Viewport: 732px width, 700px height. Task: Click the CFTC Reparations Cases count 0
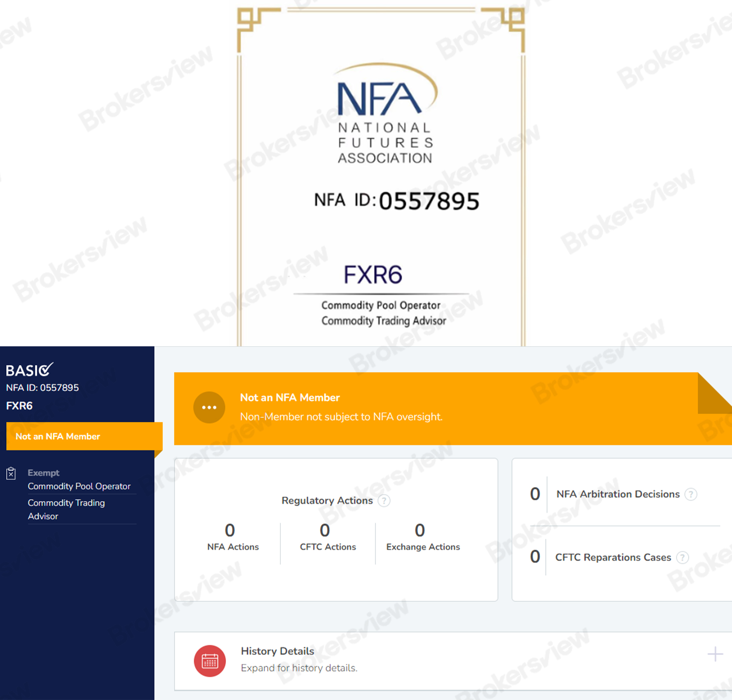click(535, 557)
